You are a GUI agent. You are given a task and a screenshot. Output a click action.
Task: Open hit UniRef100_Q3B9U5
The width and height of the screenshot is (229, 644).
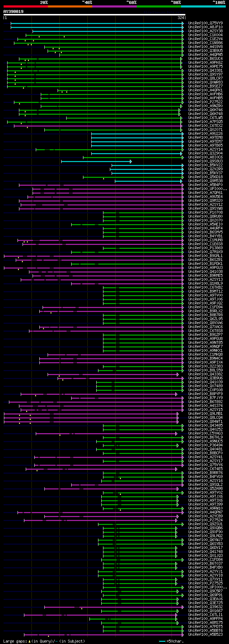pos(205,51)
